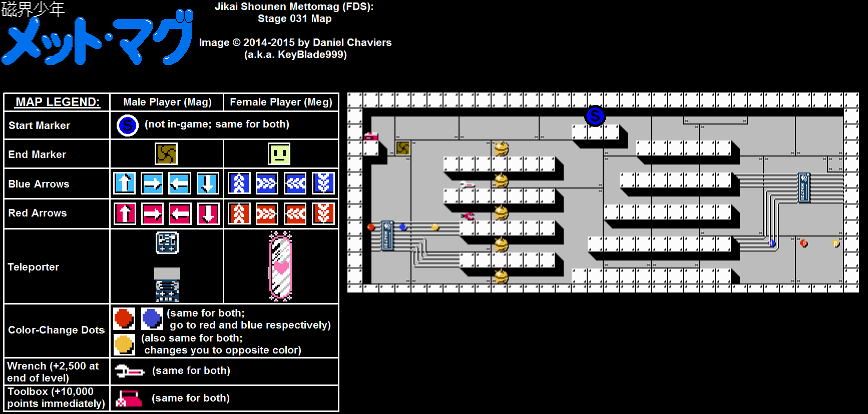
Task: Pick the female blue right chevron arrow
Action: coord(267,183)
